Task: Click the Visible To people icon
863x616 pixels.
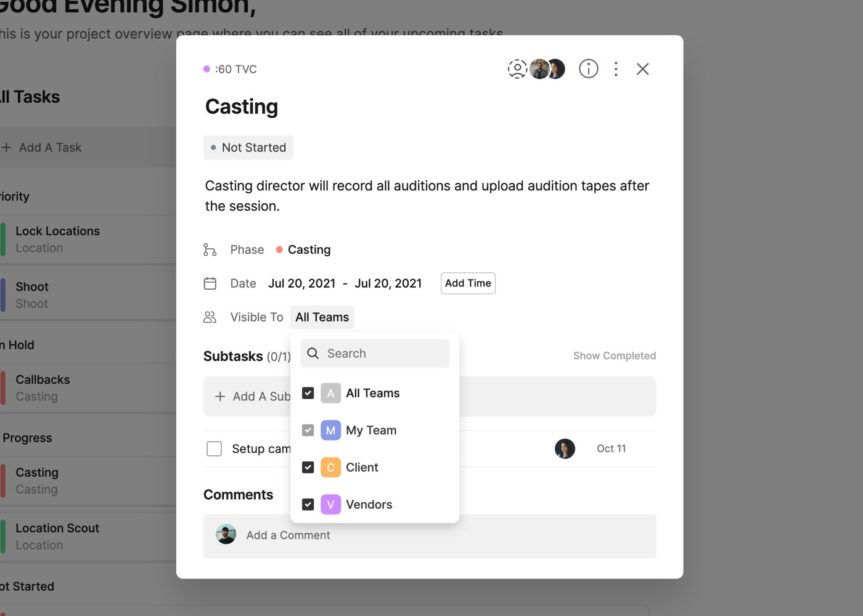Action: point(210,317)
